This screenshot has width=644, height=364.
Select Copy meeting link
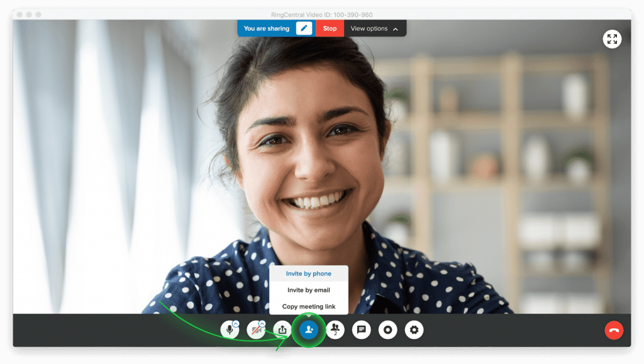tap(308, 307)
